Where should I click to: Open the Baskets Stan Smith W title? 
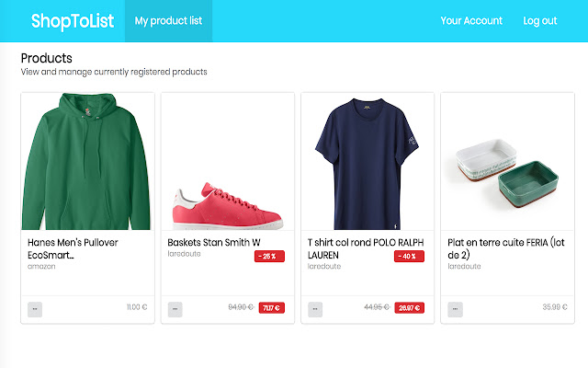point(214,243)
